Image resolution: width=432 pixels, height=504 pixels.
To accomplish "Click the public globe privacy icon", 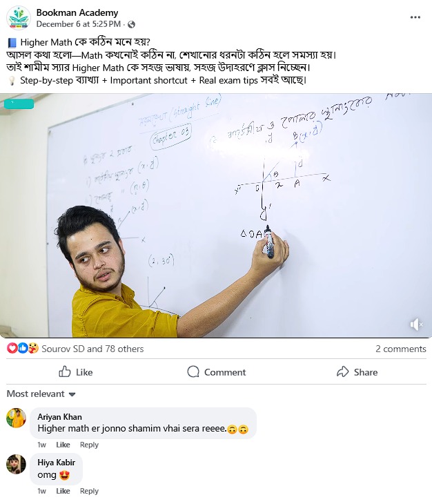I will coord(131,24).
